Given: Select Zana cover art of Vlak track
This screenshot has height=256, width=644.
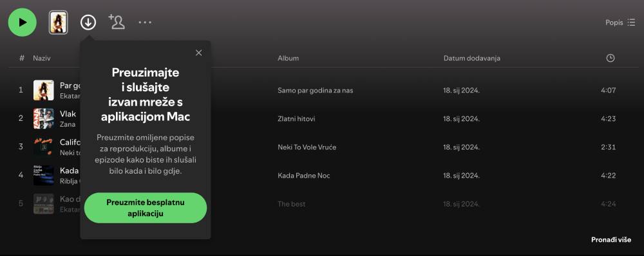Looking at the screenshot, I should coord(44,118).
